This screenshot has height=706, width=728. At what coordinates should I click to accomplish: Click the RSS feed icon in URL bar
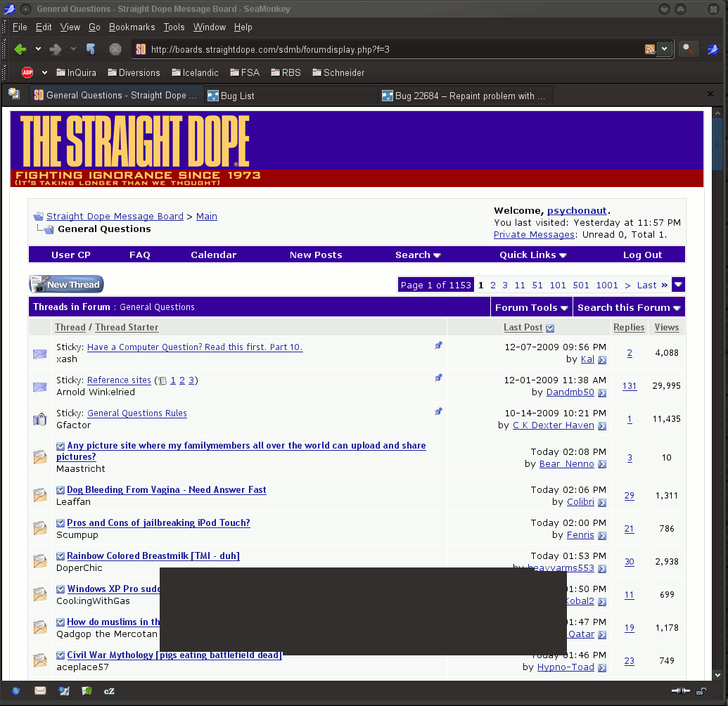650,49
